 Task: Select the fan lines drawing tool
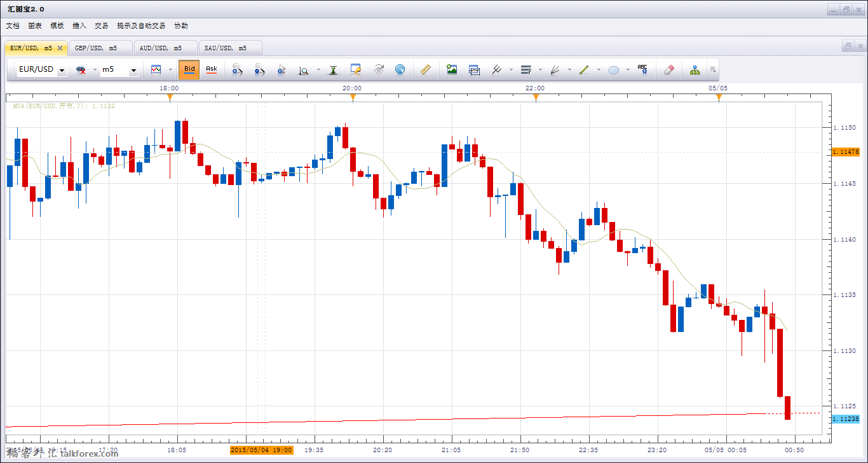555,69
